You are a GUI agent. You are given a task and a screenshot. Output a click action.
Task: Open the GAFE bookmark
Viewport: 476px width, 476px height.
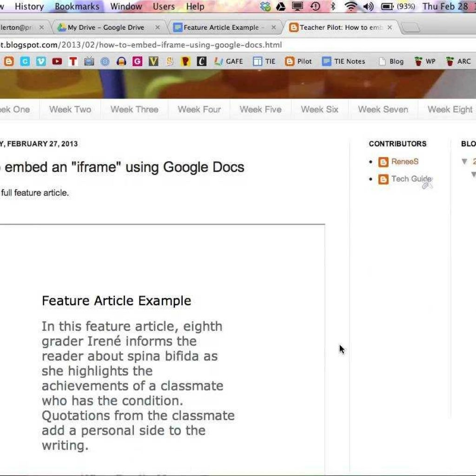228,61
